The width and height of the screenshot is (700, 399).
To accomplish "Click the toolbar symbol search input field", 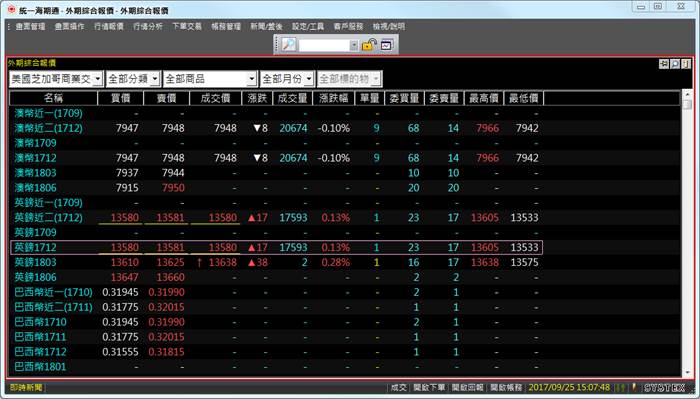I will pyautogui.click(x=324, y=45).
